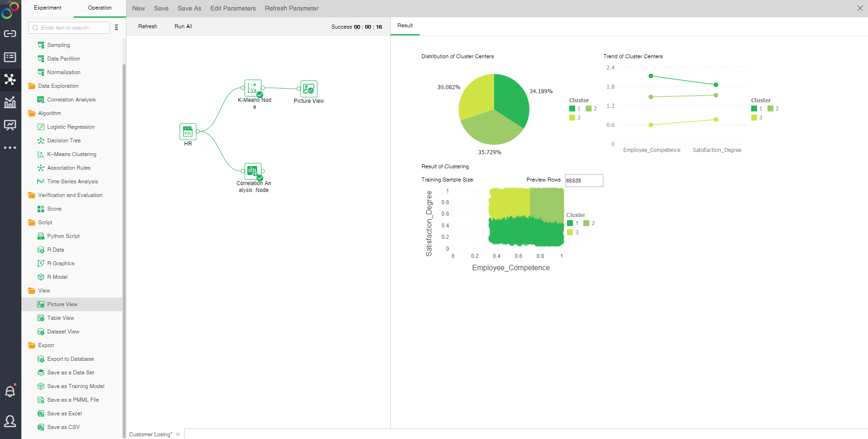The width and height of the screenshot is (868, 439).
Task: Click Save As in the top menu
Action: pos(190,8)
